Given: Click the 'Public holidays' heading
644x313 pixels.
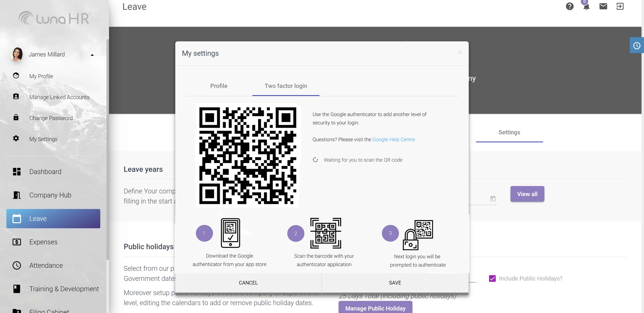Looking at the screenshot, I should pos(148,247).
